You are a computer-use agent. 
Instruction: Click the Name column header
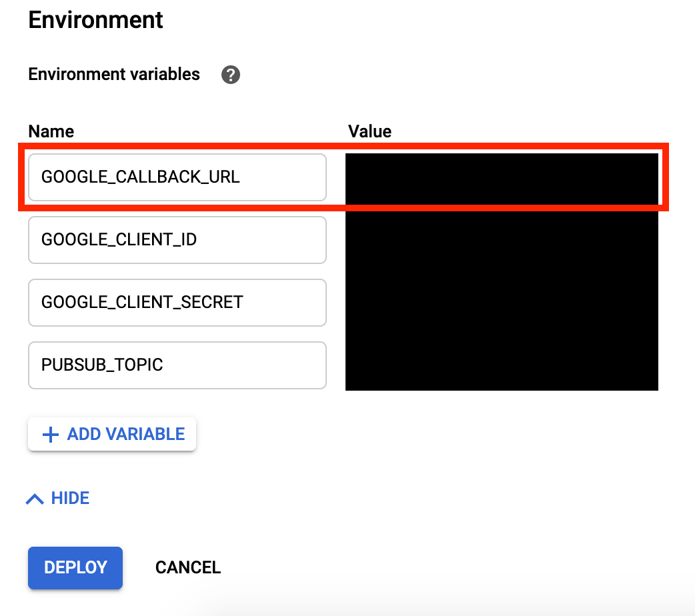[51, 131]
